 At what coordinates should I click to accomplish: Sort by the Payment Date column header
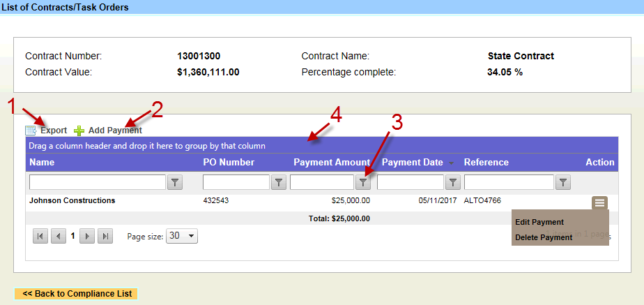tap(412, 163)
